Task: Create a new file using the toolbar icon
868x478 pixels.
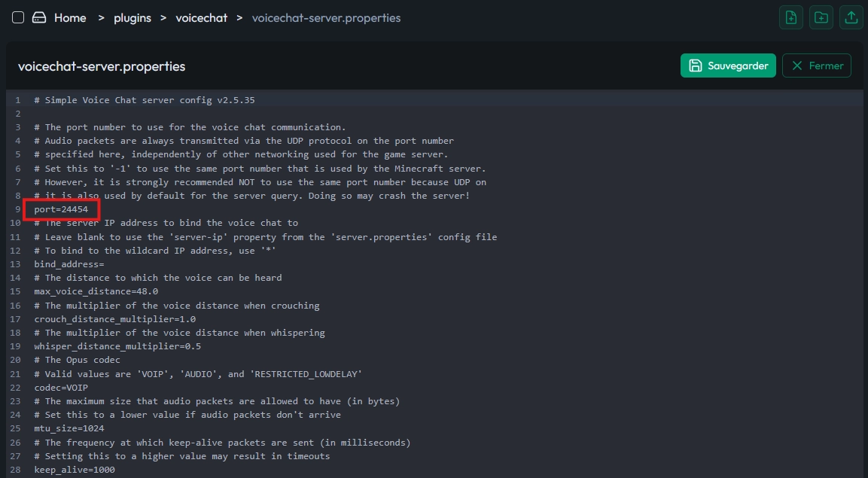Action: 790,17
